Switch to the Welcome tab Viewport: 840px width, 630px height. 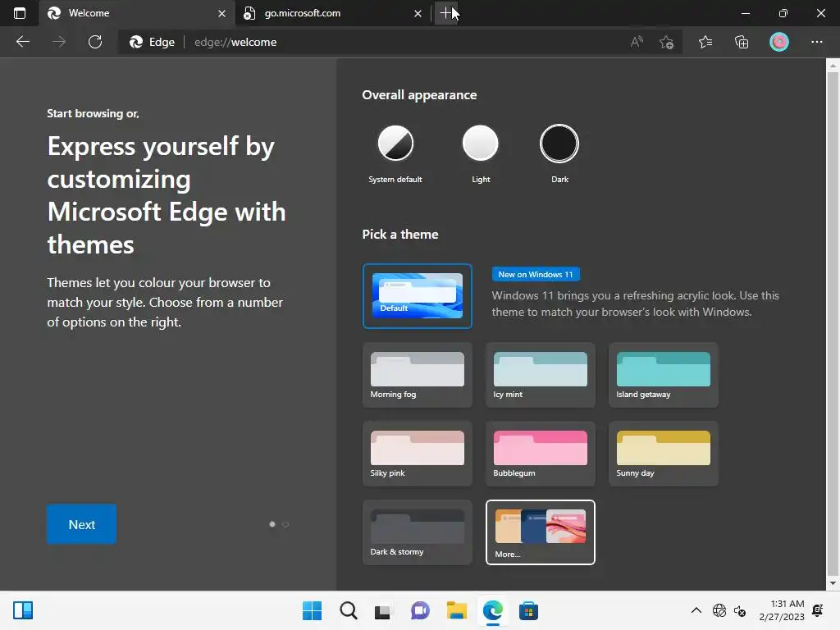point(137,13)
